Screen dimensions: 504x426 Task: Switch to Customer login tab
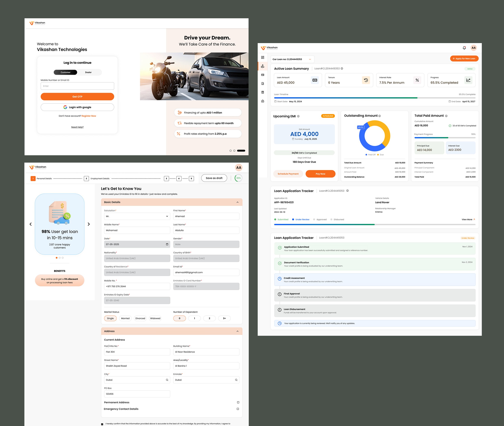(x=65, y=72)
